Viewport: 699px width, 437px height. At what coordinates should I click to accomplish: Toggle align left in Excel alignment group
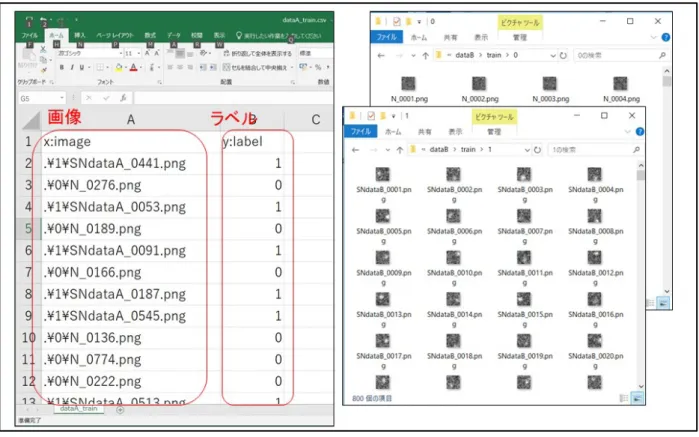click(170, 67)
